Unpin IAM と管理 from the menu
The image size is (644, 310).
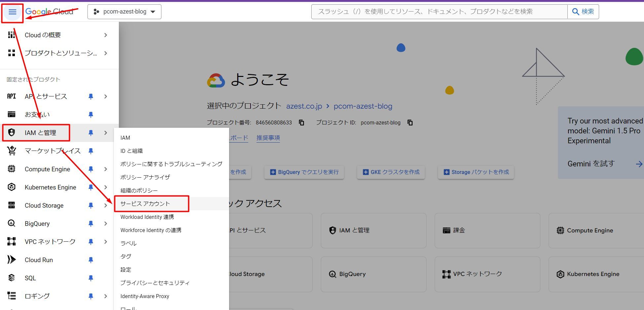91,133
